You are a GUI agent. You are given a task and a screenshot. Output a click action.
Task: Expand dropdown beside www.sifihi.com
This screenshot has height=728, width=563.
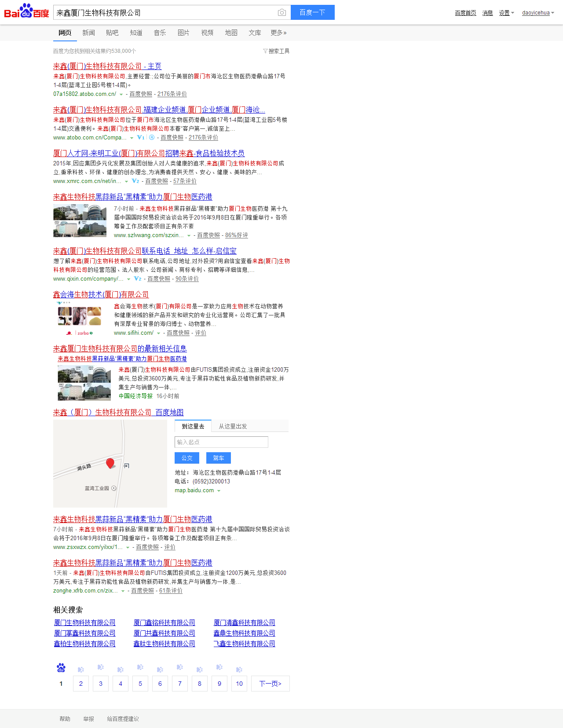coord(158,333)
